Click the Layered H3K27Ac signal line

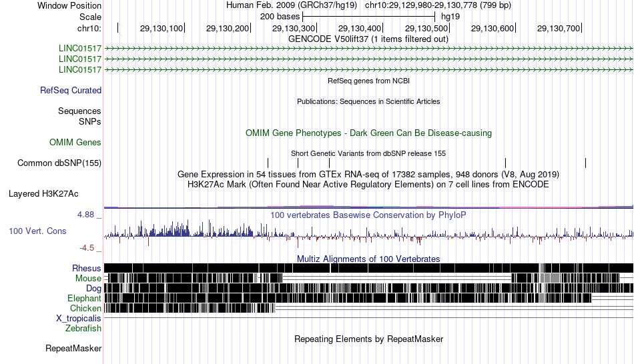click(x=368, y=207)
